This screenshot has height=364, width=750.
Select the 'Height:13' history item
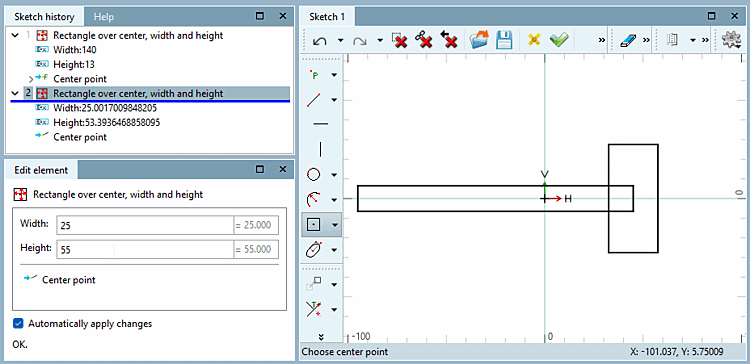(x=73, y=64)
